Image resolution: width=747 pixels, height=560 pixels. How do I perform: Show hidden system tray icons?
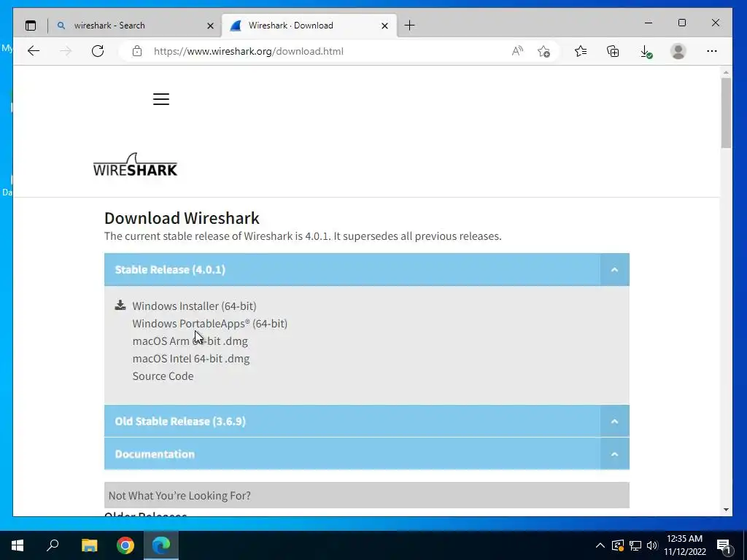[600, 545]
